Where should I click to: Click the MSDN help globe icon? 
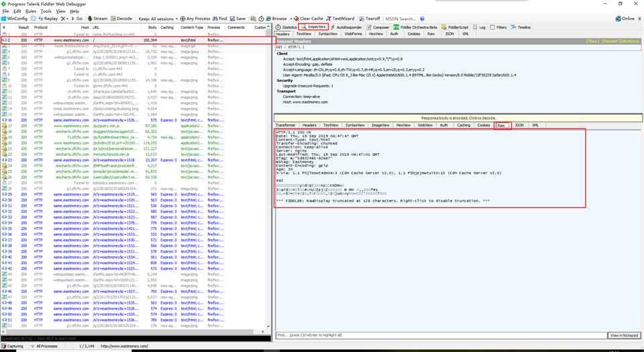[x=422, y=19]
